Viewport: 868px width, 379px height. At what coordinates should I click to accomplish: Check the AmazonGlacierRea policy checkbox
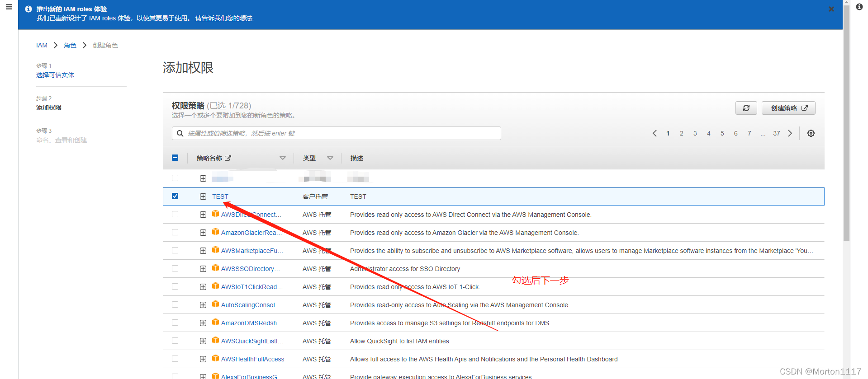click(x=175, y=232)
